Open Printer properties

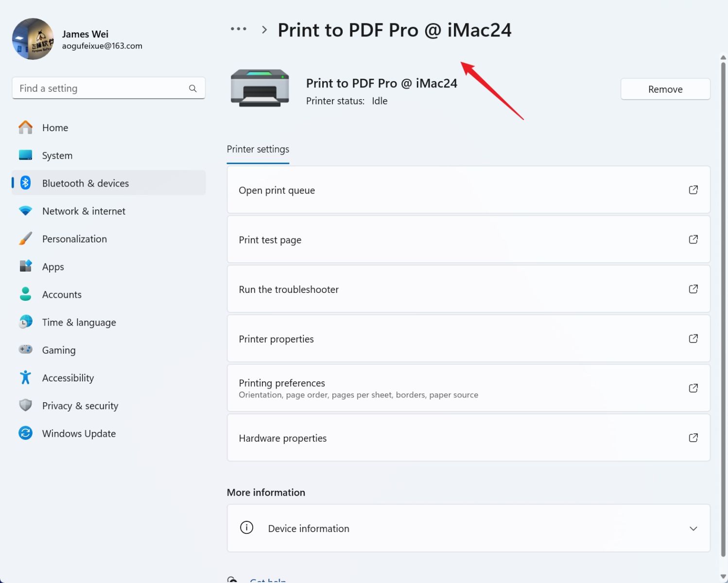pyautogui.click(x=468, y=339)
